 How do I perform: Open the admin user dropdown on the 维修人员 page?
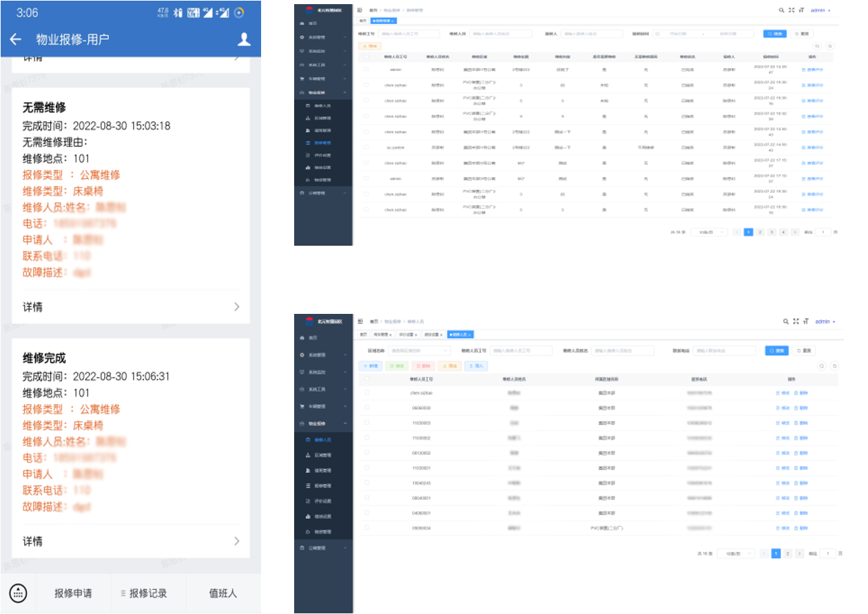tap(825, 321)
